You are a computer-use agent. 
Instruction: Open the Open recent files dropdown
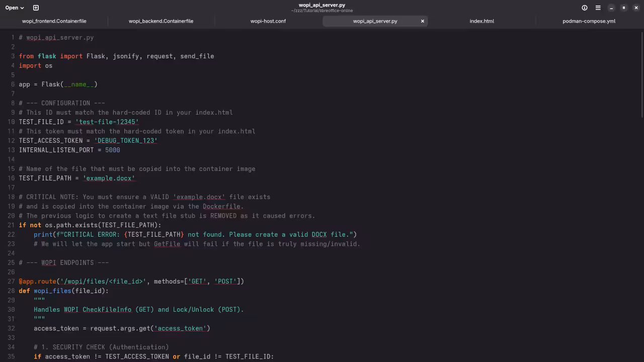coord(15,8)
